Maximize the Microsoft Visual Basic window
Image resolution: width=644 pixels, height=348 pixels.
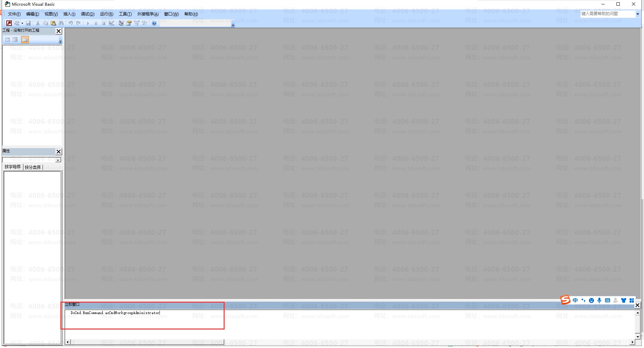(618, 4)
